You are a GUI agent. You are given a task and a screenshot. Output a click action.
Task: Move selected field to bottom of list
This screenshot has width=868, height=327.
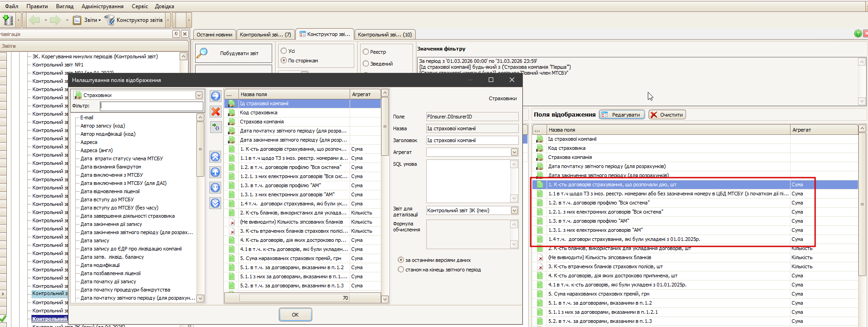pos(215,203)
